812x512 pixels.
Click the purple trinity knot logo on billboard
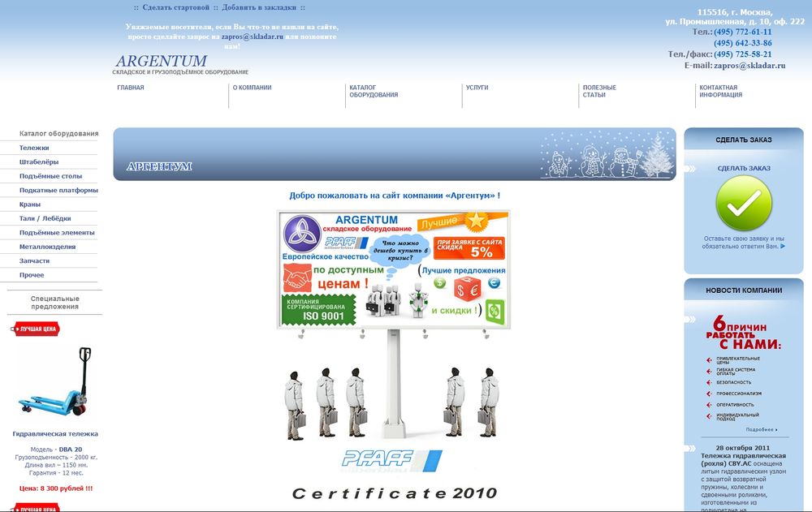coord(302,234)
